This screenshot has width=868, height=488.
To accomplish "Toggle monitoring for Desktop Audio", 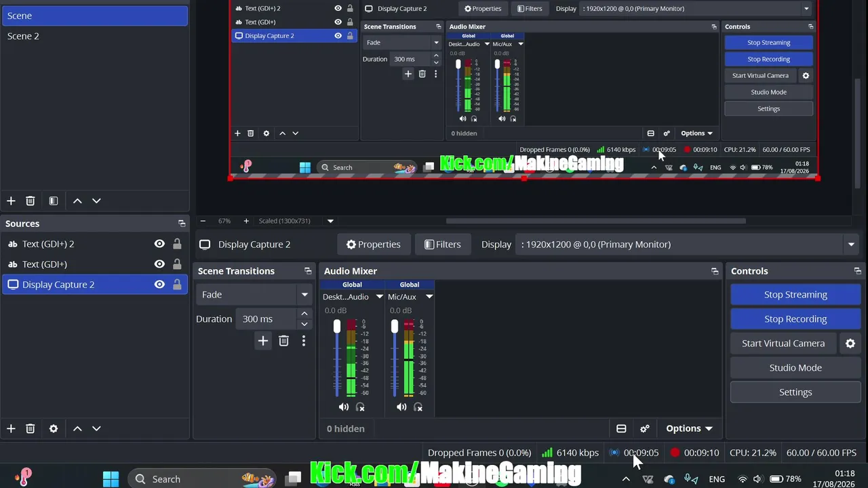I will click(360, 407).
